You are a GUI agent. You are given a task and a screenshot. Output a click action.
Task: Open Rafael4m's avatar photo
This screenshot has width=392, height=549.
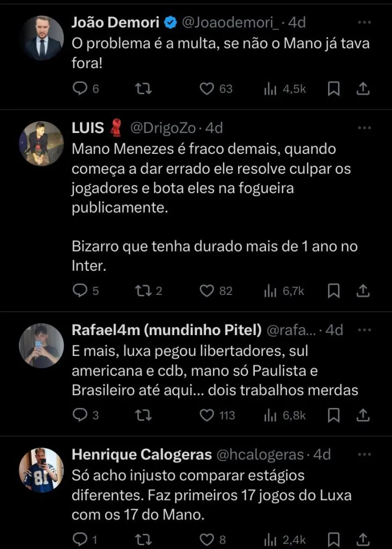pyautogui.click(x=41, y=346)
